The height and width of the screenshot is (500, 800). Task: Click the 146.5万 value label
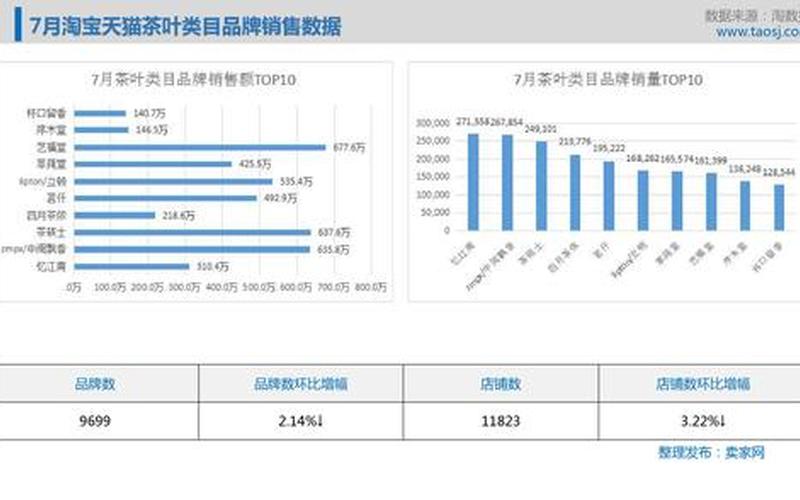[x=152, y=130]
